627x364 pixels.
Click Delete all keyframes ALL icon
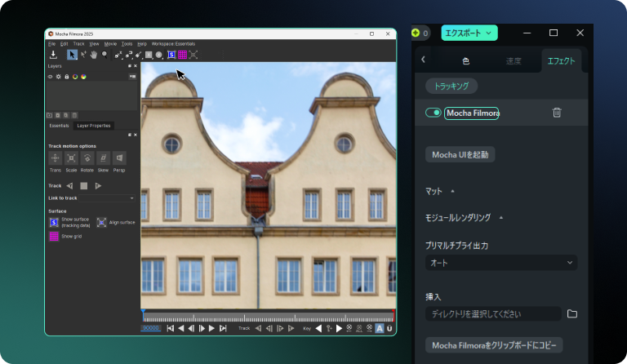[x=359, y=328]
